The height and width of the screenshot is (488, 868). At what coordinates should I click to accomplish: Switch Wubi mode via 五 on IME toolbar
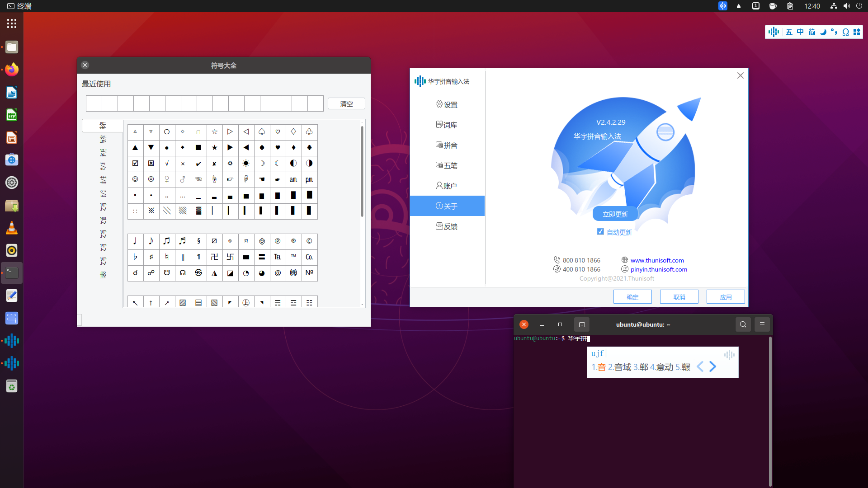coord(789,32)
